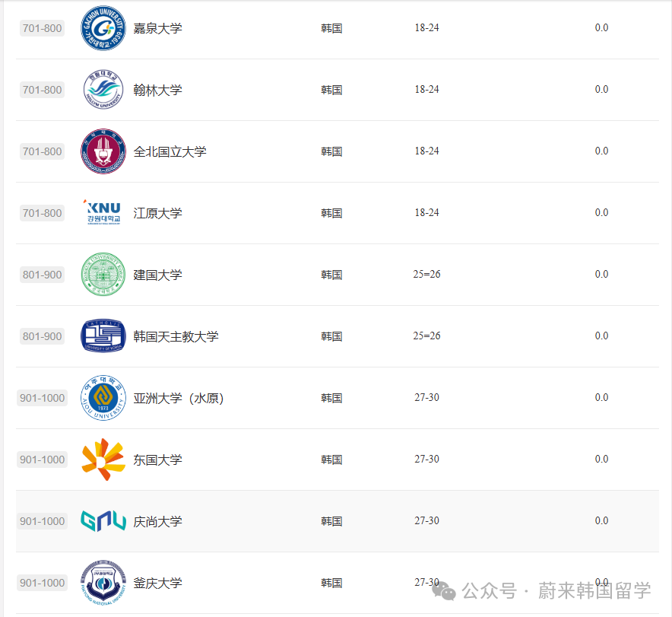
Task: Click the 701-800 rank badge for 全北国立大学
Action: 42,151
